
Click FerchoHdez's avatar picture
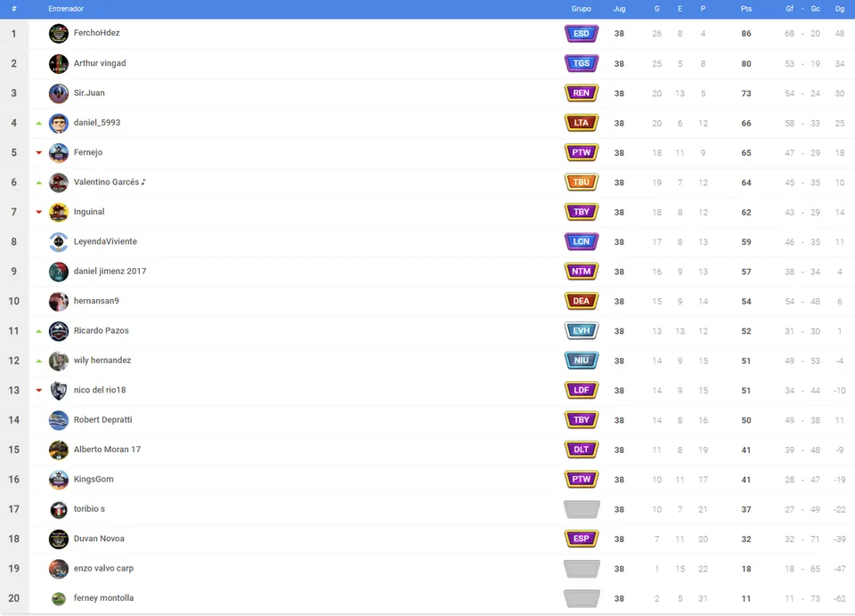59,33
